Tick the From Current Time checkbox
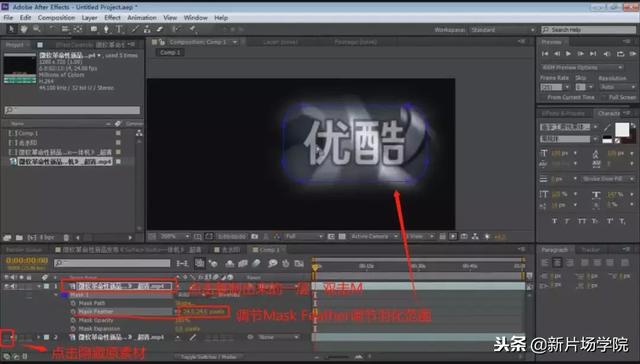Image resolution: width=640 pixels, height=364 pixels. click(x=543, y=98)
